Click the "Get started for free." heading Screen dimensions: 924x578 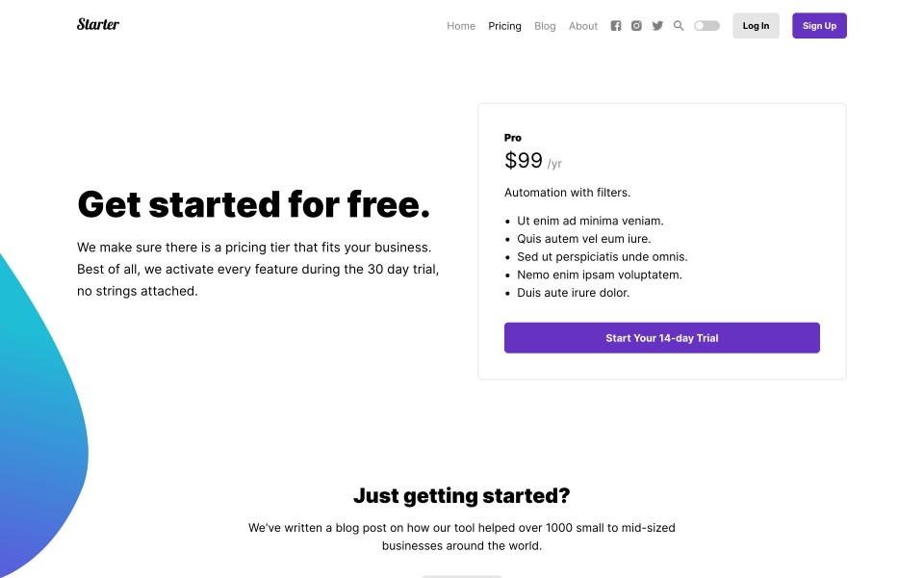(x=253, y=204)
